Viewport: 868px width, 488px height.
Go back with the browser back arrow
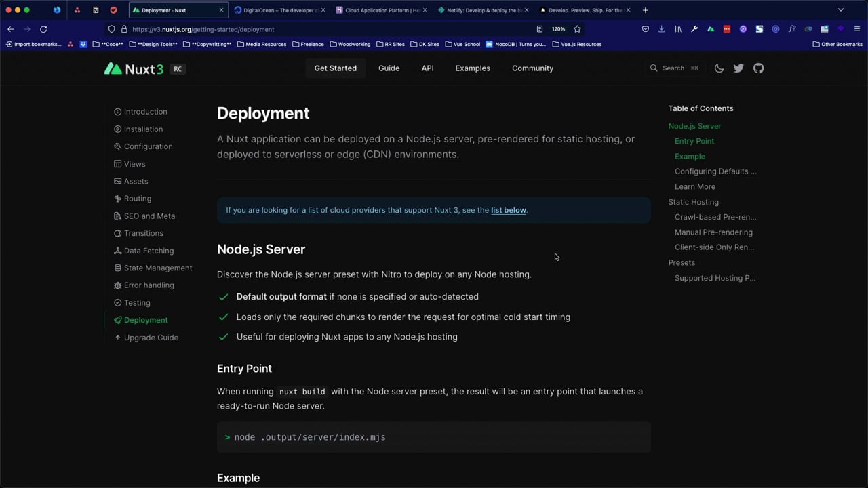tap(11, 29)
